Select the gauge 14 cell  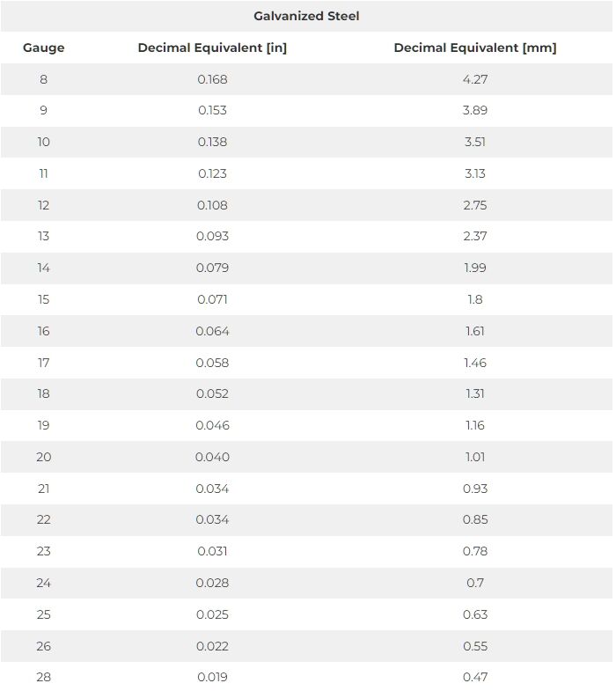[x=43, y=268]
